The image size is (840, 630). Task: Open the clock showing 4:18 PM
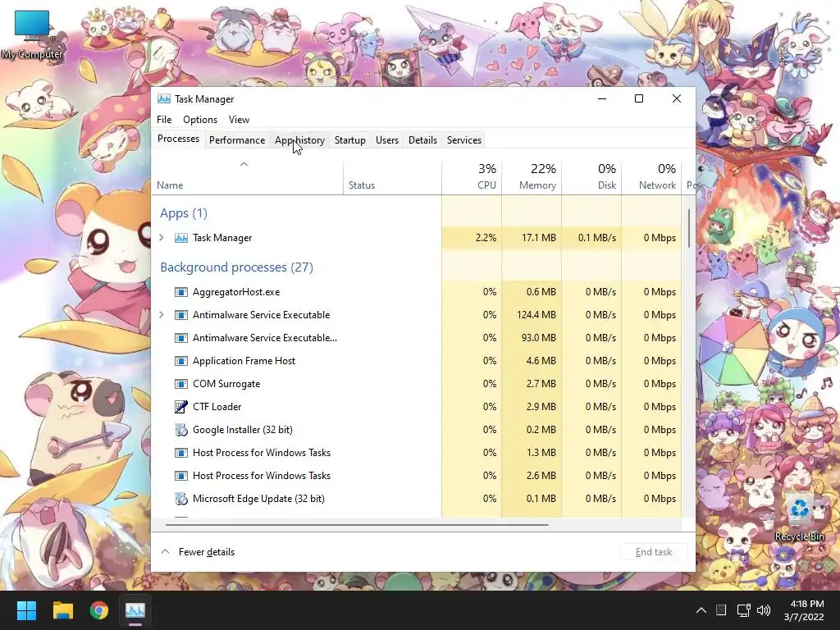(804, 610)
